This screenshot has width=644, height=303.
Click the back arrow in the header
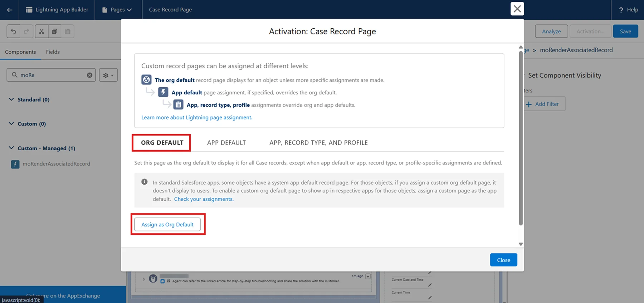point(10,10)
